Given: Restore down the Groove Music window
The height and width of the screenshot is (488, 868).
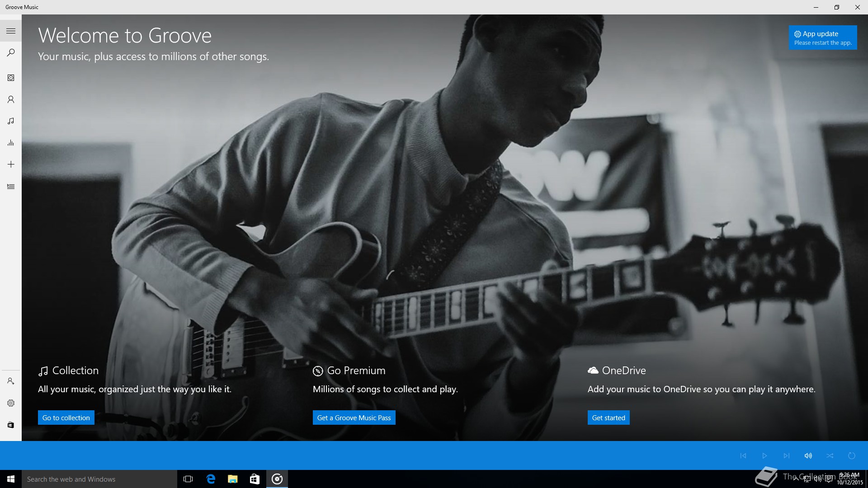Looking at the screenshot, I should [837, 7].
